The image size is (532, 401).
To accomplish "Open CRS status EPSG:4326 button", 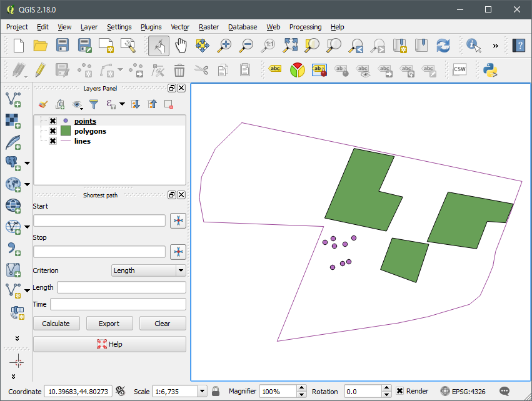I will pyautogui.click(x=463, y=391).
